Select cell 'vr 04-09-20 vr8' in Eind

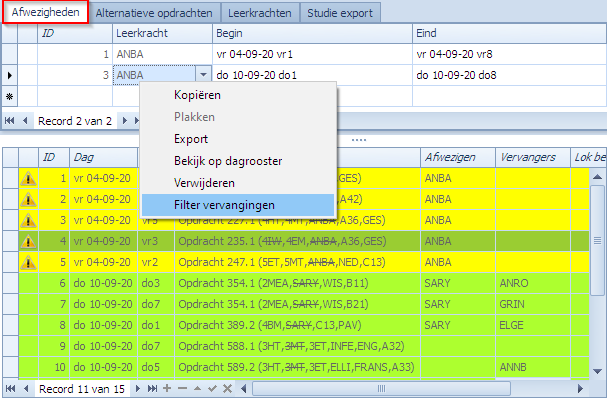tap(509, 54)
